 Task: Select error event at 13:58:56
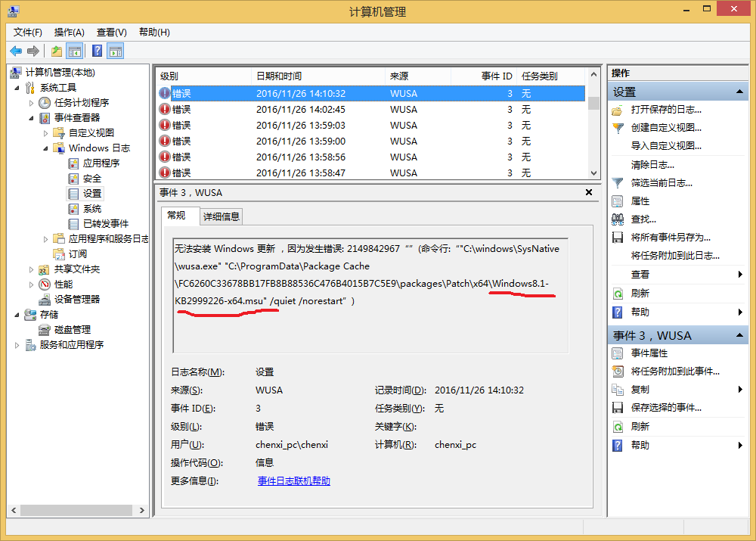coord(370,157)
